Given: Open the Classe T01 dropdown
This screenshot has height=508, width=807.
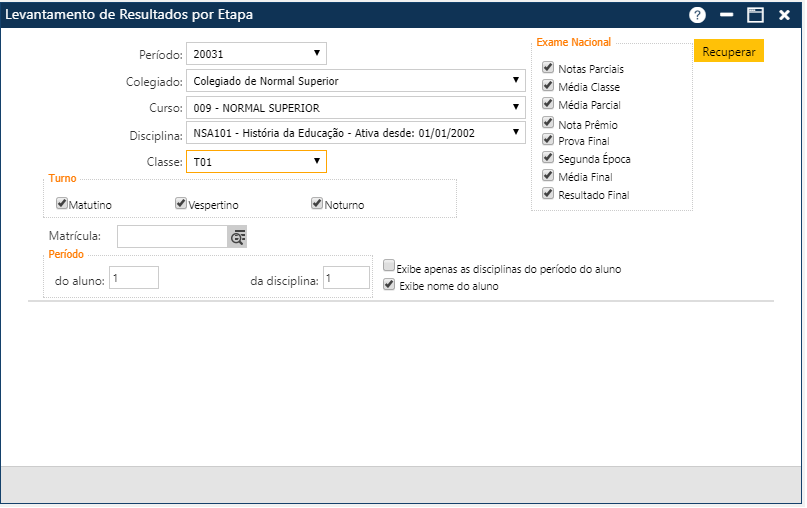Looking at the screenshot, I should pyautogui.click(x=256, y=161).
